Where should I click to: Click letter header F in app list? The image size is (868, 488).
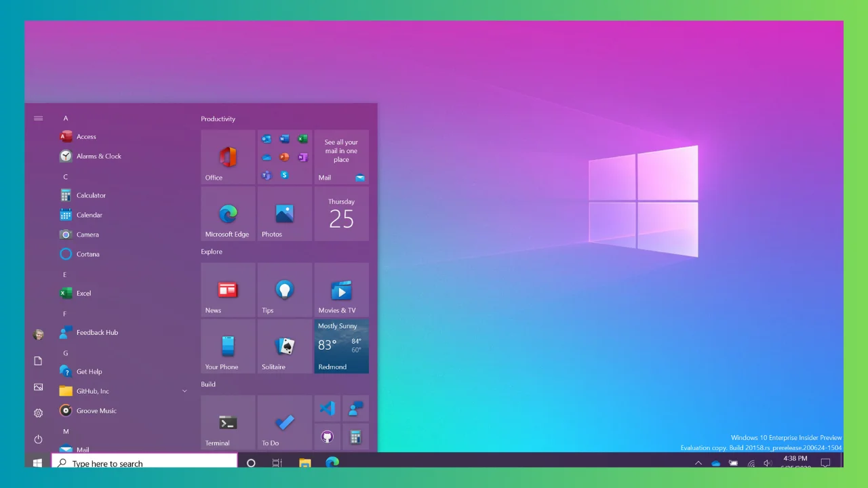point(65,314)
